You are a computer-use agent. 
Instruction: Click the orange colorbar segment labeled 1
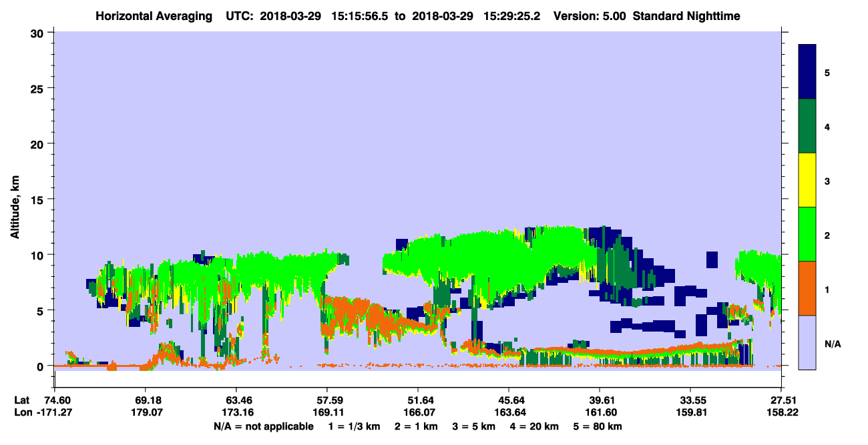[x=807, y=288]
